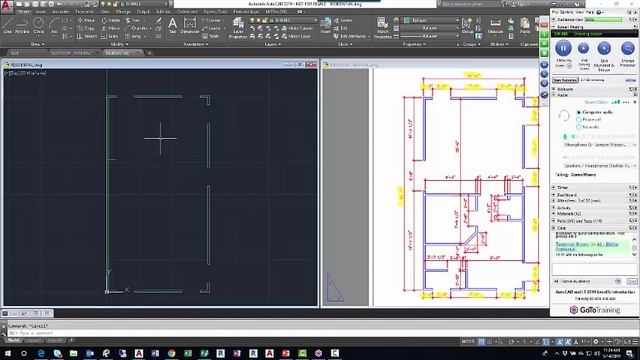Open lineweight ByLayer dropdown
This screenshot has width=640, height=360.
coord(431,28)
